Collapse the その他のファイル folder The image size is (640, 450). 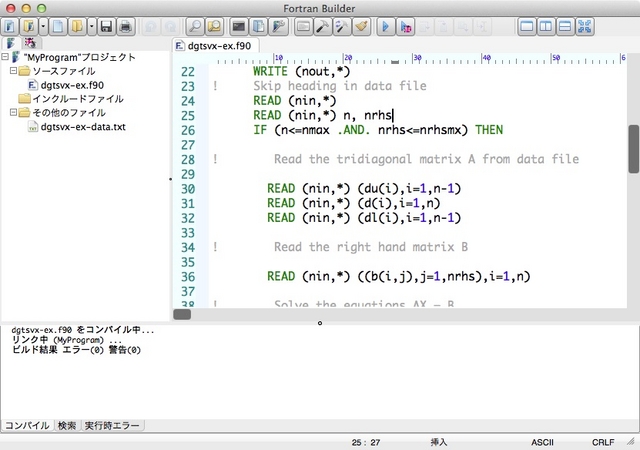[x=13, y=112]
